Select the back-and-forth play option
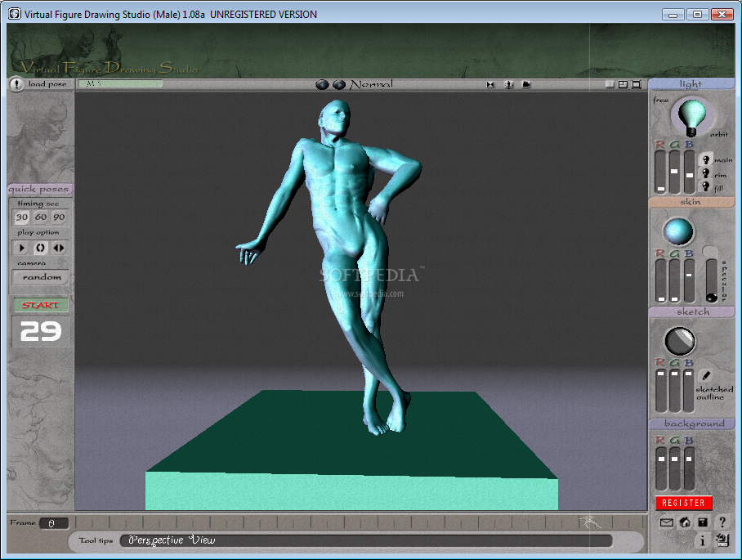Viewport: 742px width, 560px height. click(59, 248)
